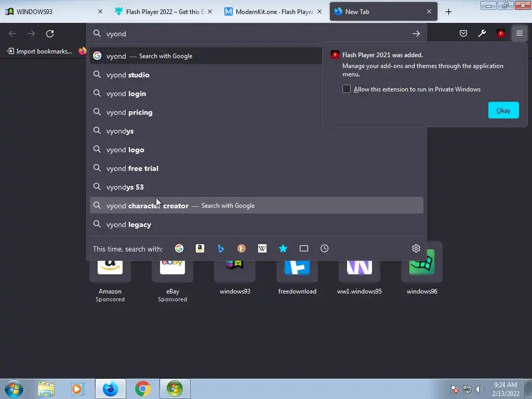This screenshot has width=532, height=399.
Task: Enable Allow this extension in Private Windows
Action: coord(347,89)
